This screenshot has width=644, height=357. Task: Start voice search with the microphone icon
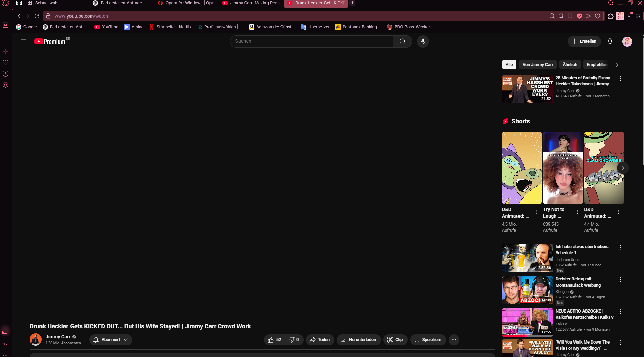[x=423, y=41]
